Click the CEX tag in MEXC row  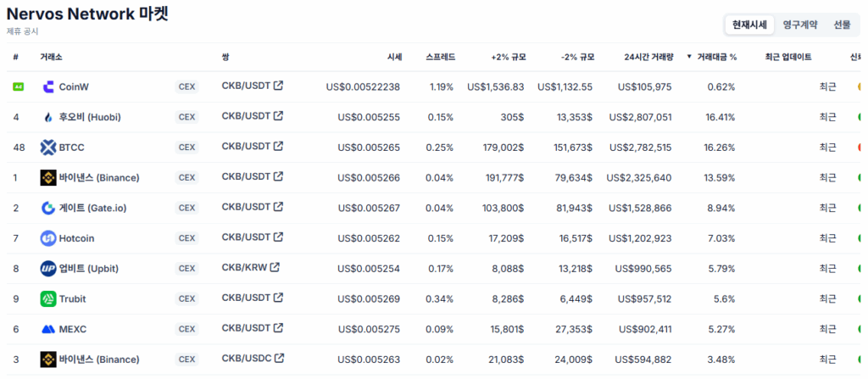point(186,329)
